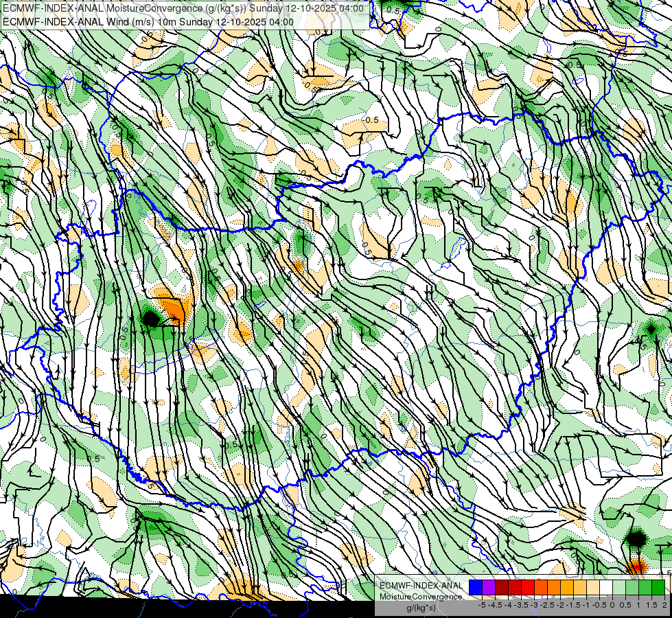Click the legend tick label 1.5
Screen dimensions: 672x618
tap(651, 605)
